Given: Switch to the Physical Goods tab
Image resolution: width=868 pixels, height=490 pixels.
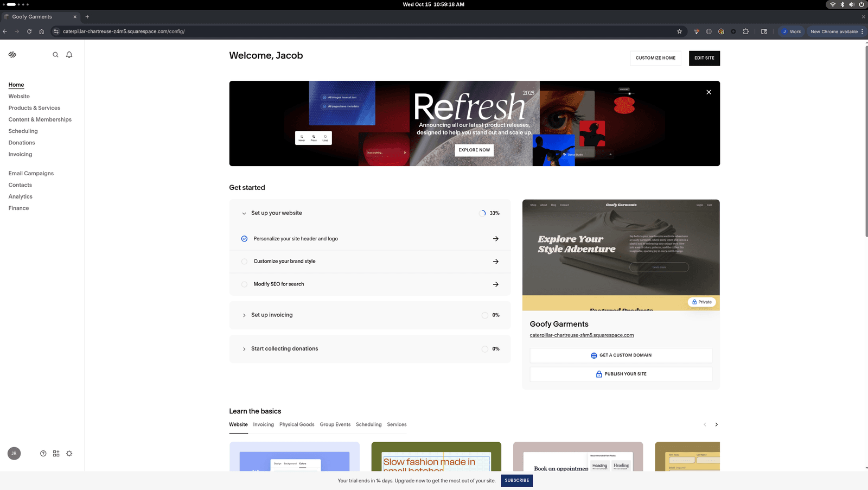Looking at the screenshot, I should coord(297,425).
